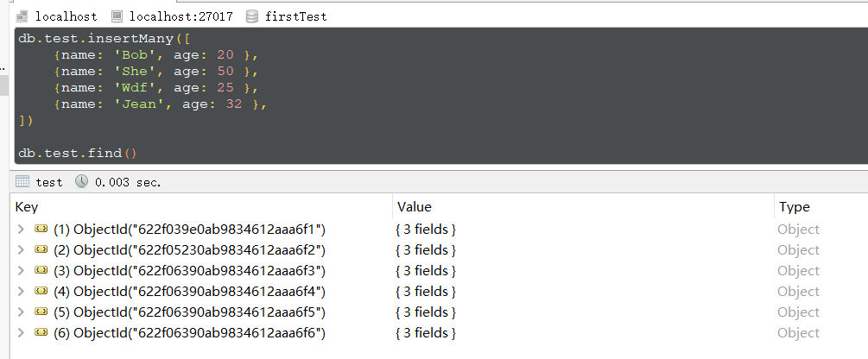
Task: Select row (3) ObjectId ending 6f3
Action: tap(189, 271)
